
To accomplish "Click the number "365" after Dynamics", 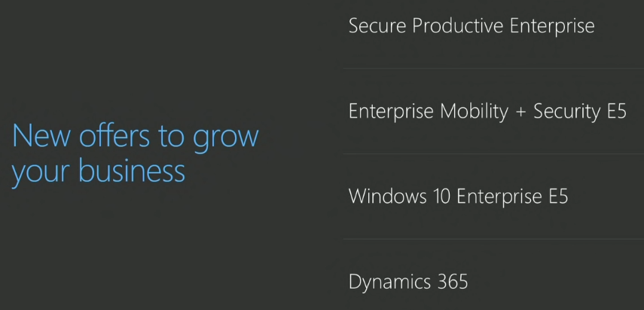I will 452,282.
